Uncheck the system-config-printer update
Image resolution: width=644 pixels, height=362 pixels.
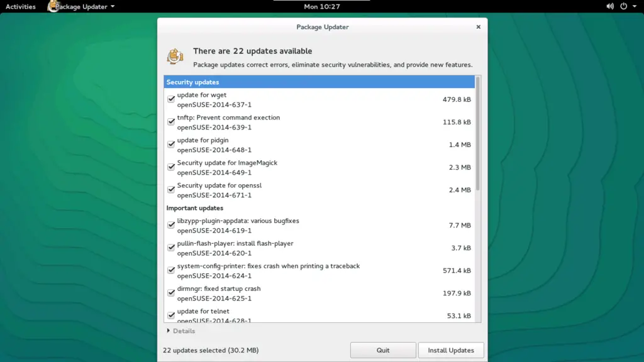(171, 270)
